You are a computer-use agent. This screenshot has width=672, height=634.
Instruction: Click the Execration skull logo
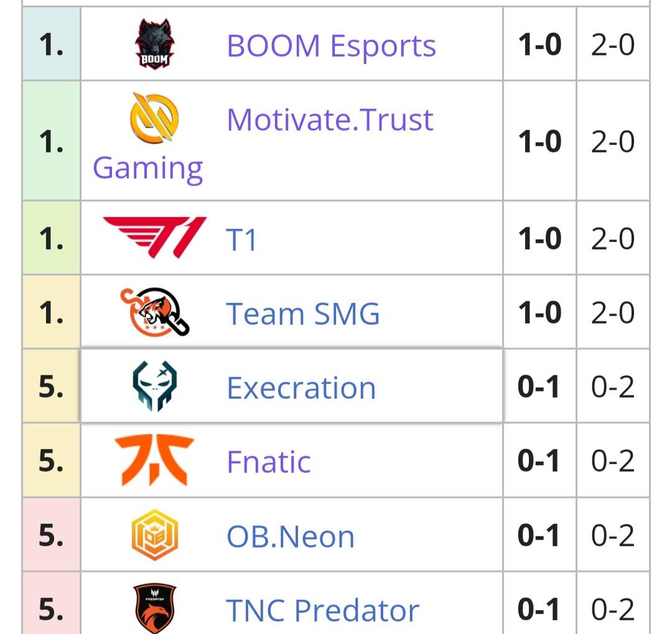click(154, 387)
